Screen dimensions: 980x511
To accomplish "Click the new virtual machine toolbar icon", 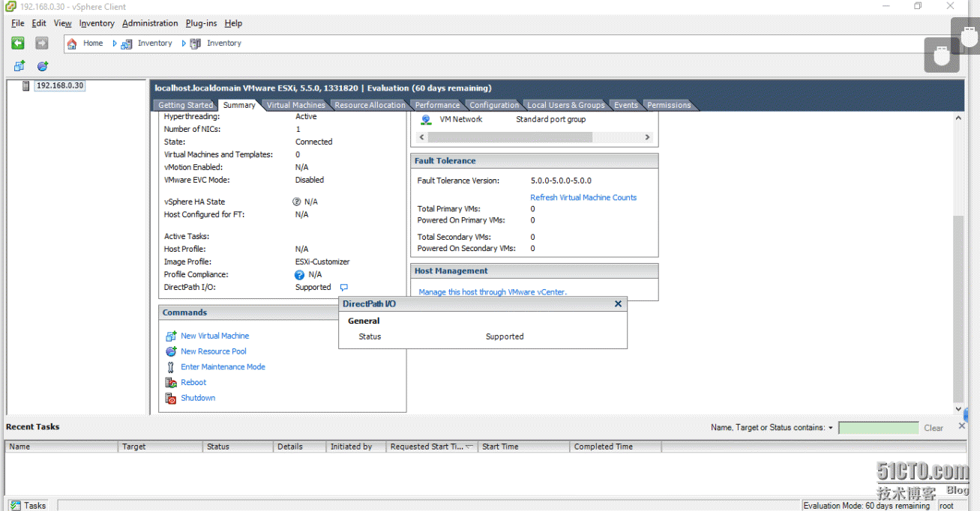I will click(19, 66).
